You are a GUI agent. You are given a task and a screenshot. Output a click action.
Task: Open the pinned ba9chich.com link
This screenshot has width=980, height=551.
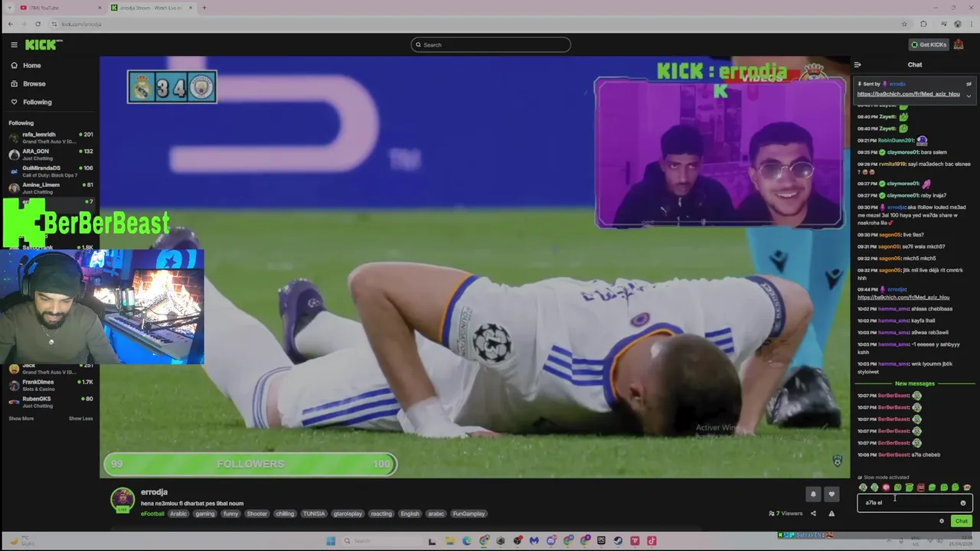click(x=908, y=94)
